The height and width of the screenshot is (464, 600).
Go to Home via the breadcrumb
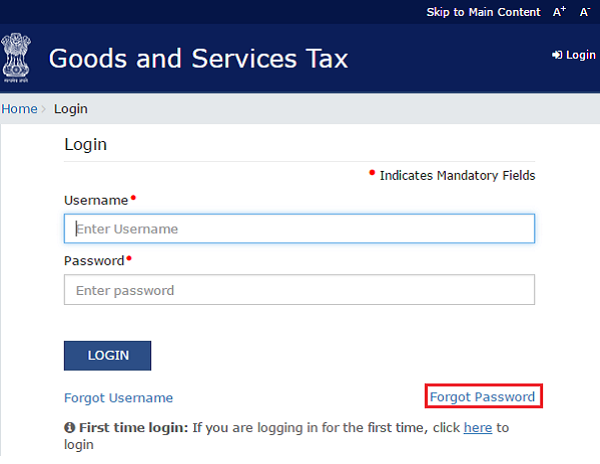click(x=19, y=108)
